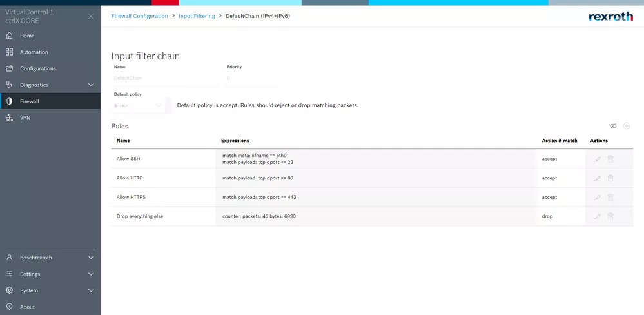Viewport: 644px width, 315px height.
Task: Close the sidebar with the X icon
Action: [x=91, y=16]
